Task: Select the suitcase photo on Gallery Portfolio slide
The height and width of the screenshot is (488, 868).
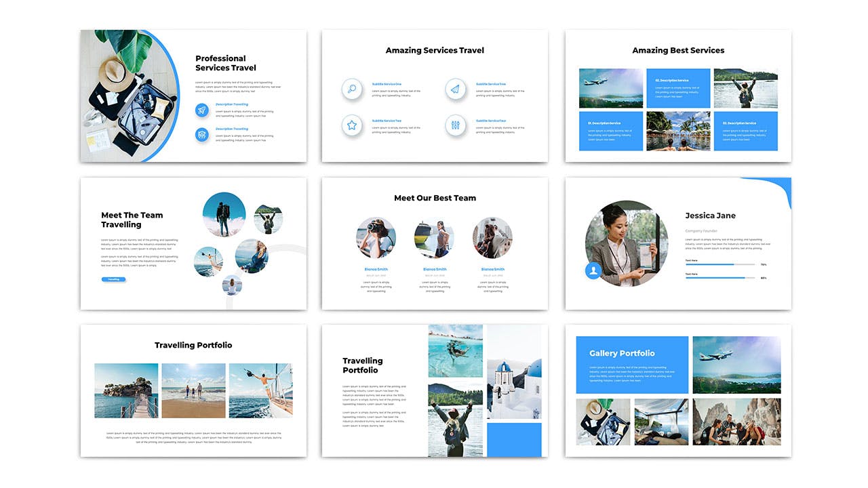Action: pos(603,422)
